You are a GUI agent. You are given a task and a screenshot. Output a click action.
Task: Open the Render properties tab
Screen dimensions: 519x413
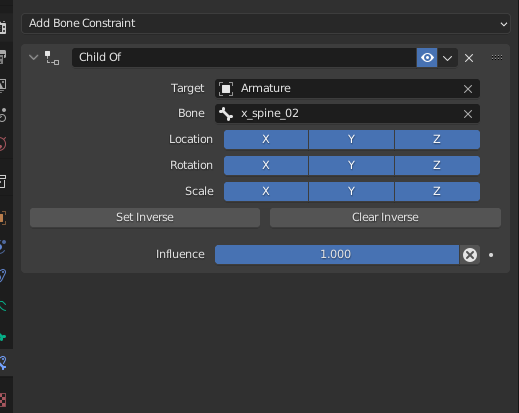click(3, 28)
